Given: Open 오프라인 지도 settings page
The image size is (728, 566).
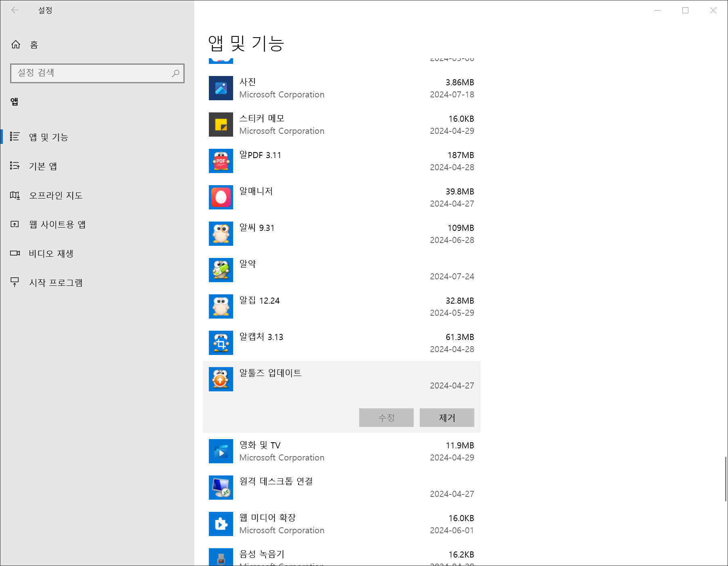Looking at the screenshot, I should (x=97, y=195).
